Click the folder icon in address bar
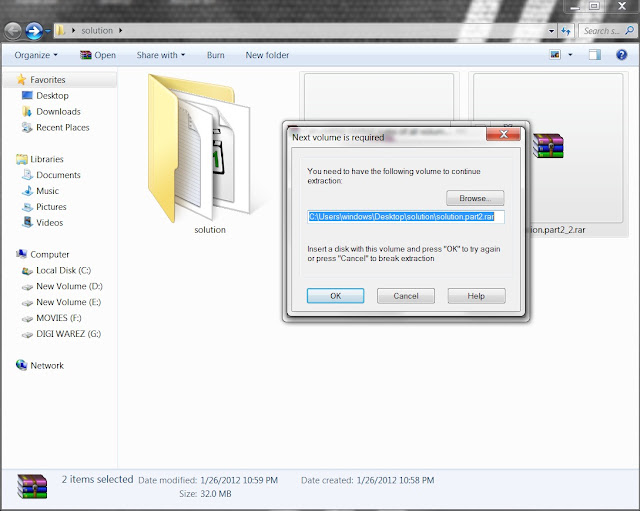This screenshot has height=511, width=640. (x=60, y=30)
